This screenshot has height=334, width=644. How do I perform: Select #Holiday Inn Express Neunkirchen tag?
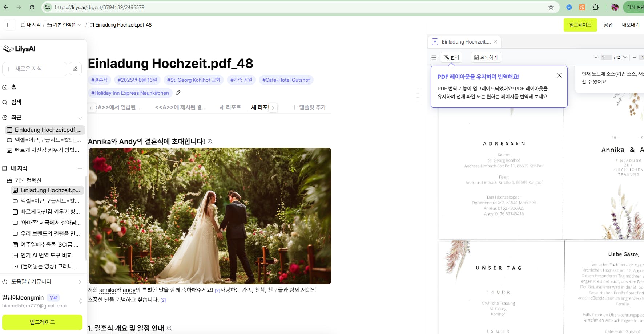click(130, 93)
